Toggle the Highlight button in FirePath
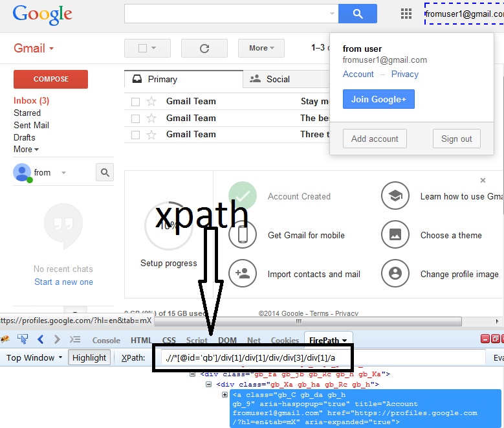 (x=89, y=358)
